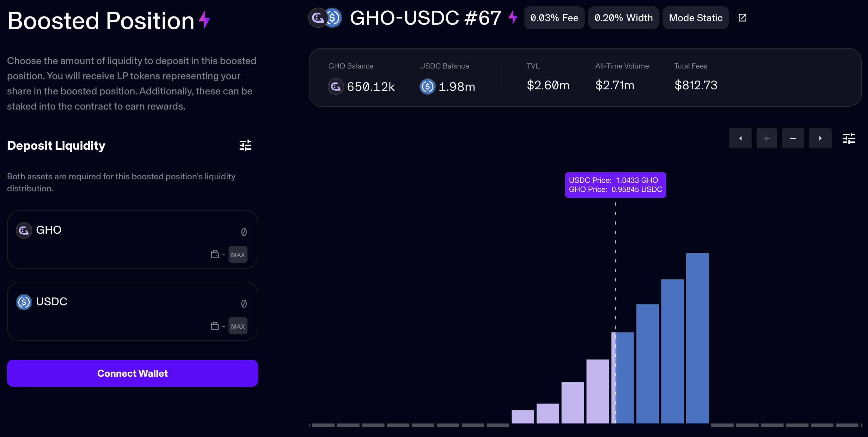Toggle the 0.20% Width pill

(x=623, y=17)
